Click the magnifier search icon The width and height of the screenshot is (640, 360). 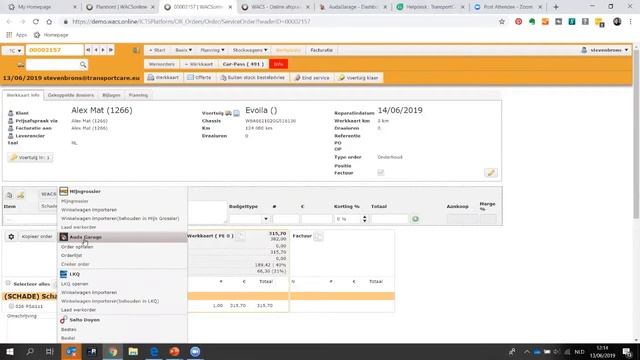(83, 64)
